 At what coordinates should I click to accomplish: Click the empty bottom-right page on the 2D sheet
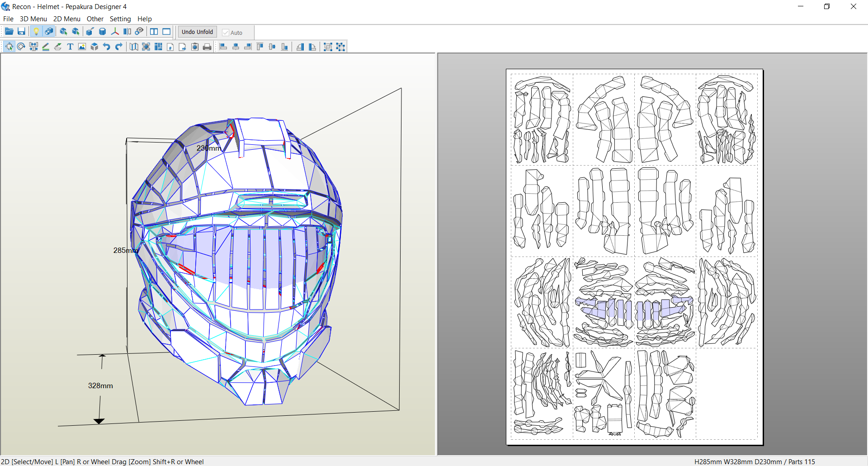point(726,394)
